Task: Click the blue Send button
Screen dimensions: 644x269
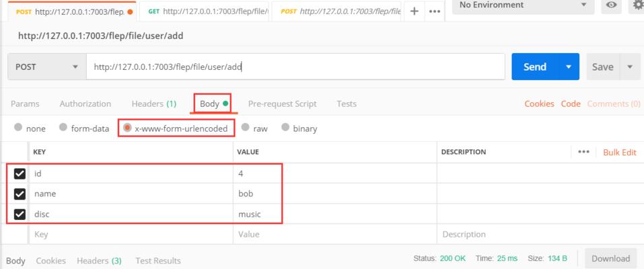Action: point(535,67)
